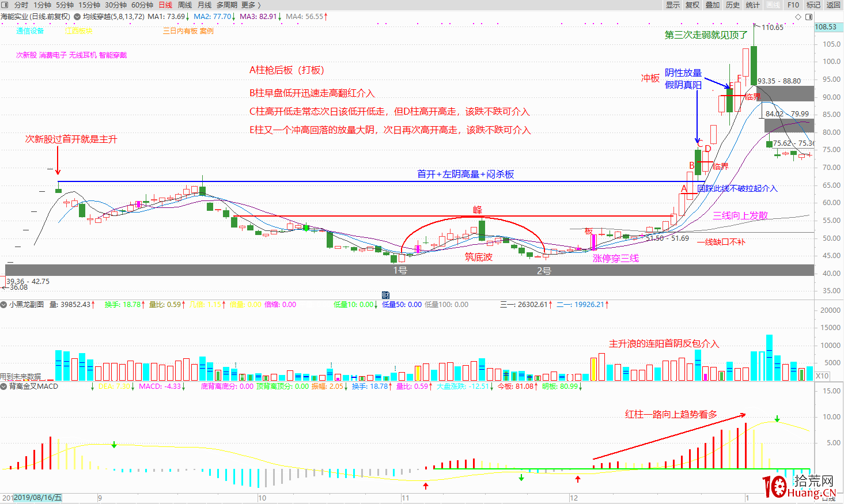Toggle the right sidebar panel icon
Image resolution: width=844 pixels, height=504 pixels.
809,17
